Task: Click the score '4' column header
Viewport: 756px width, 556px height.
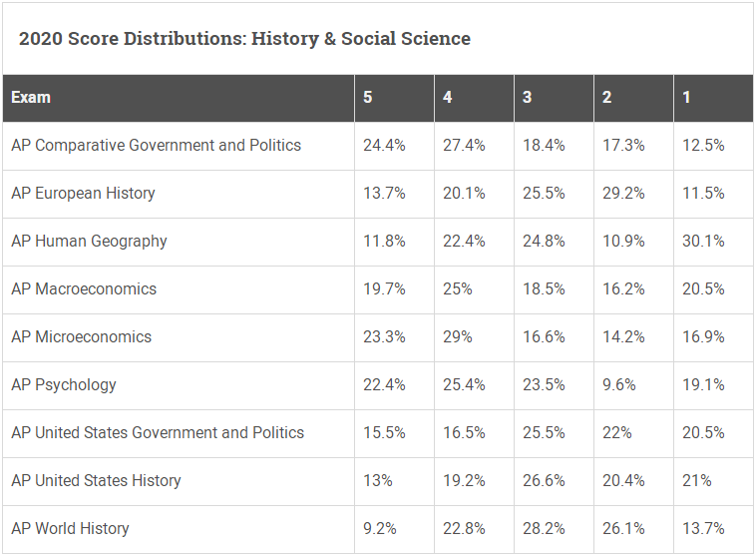Action: [x=448, y=98]
